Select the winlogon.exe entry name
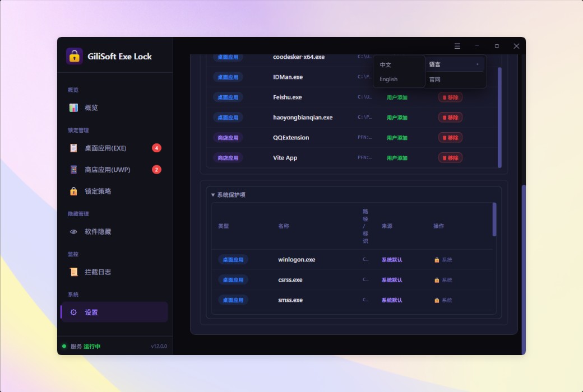583x392 pixels. pos(297,260)
